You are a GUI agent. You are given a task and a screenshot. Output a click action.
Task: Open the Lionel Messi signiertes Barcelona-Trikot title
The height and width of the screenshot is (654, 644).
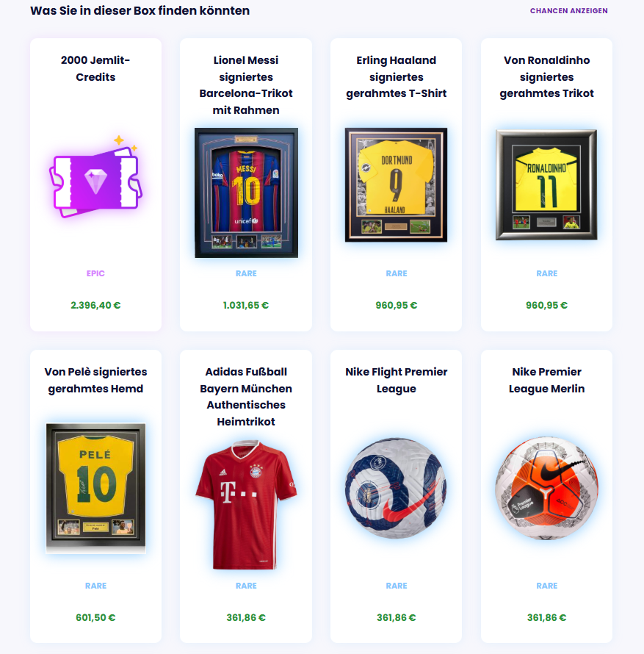point(246,85)
